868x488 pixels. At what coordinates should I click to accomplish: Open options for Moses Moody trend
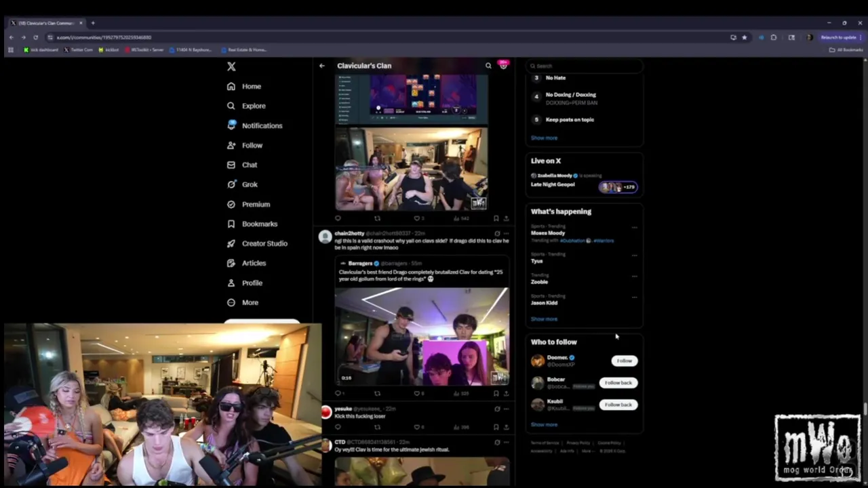[x=634, y=228]
